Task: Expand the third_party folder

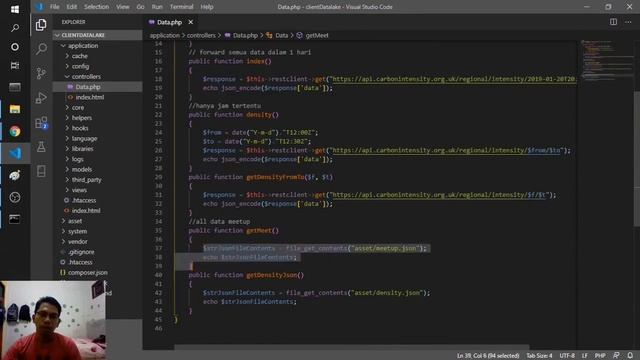Action: [98, 180]
